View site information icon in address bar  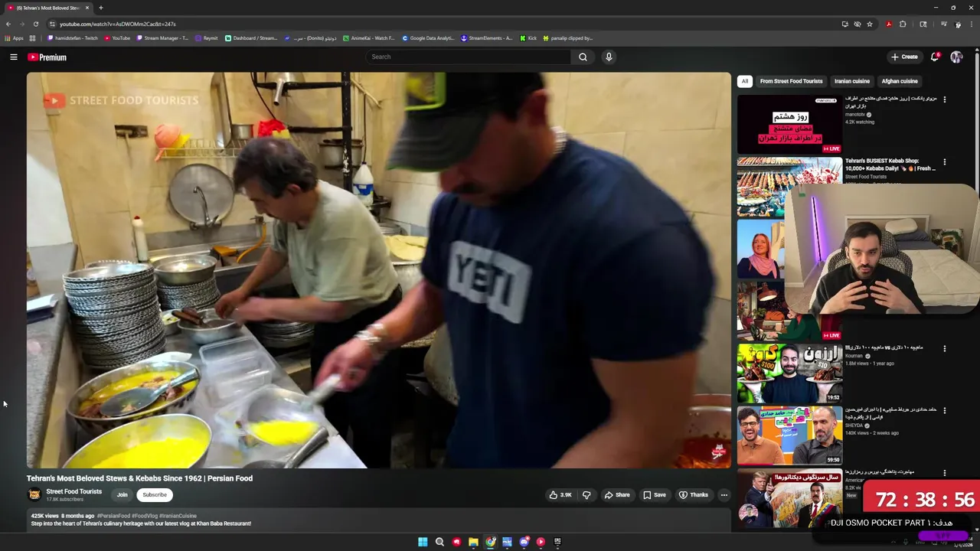pyautogui.click(x=52, y=24)
